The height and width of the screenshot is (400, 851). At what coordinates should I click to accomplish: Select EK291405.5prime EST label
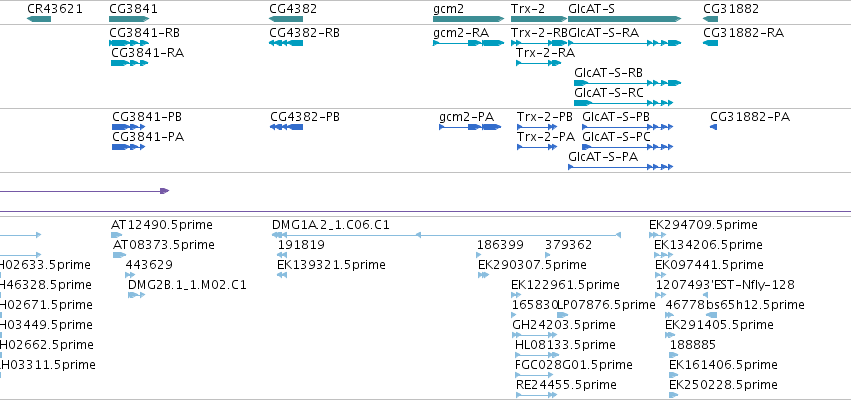coord(719,325)
